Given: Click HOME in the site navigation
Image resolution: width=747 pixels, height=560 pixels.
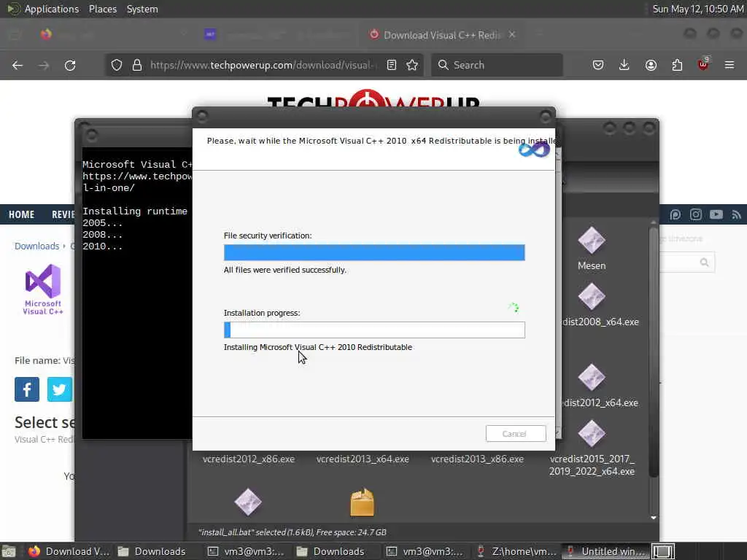Looking at the screenshot, I should coord(21,215).
